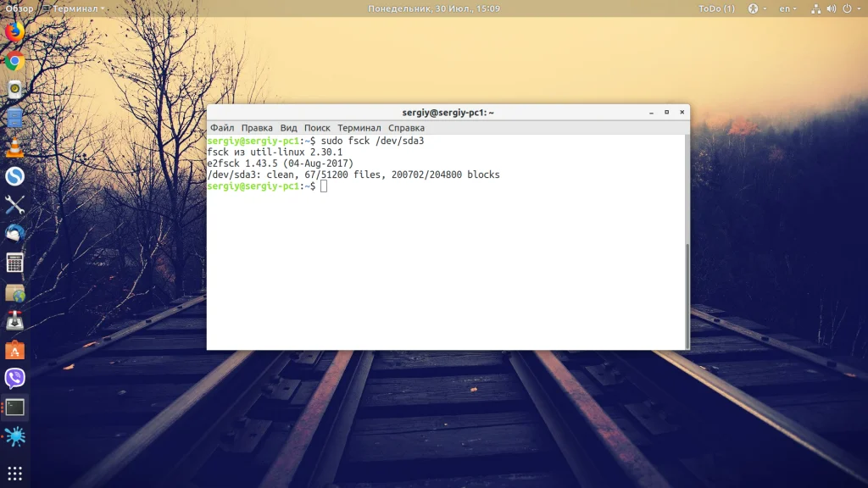The image size is (868, 488).
Task: Open the ToDo (1) indicator
Action: pos(716,8)
